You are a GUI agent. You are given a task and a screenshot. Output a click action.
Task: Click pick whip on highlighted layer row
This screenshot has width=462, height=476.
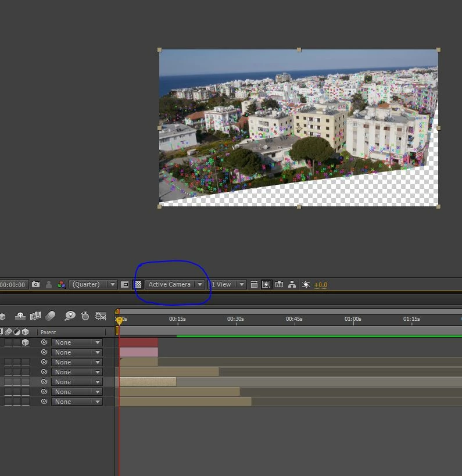[44, 382]
